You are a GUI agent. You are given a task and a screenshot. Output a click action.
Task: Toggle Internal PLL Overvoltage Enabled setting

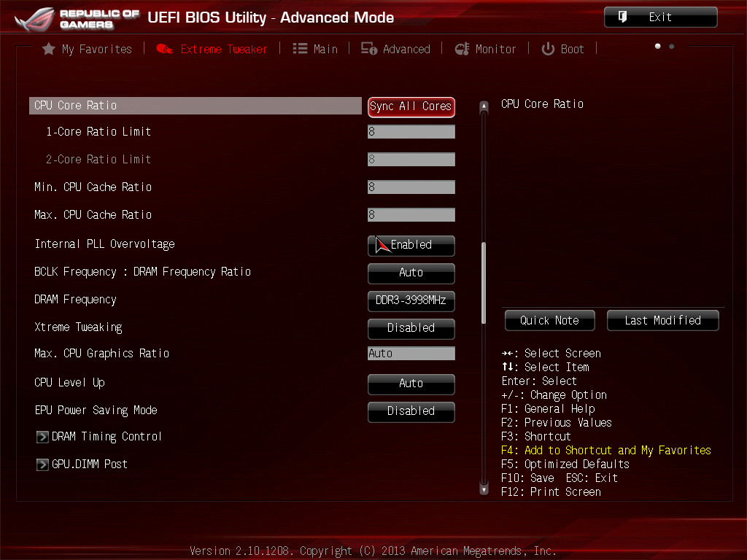click(x=411, y=245)
